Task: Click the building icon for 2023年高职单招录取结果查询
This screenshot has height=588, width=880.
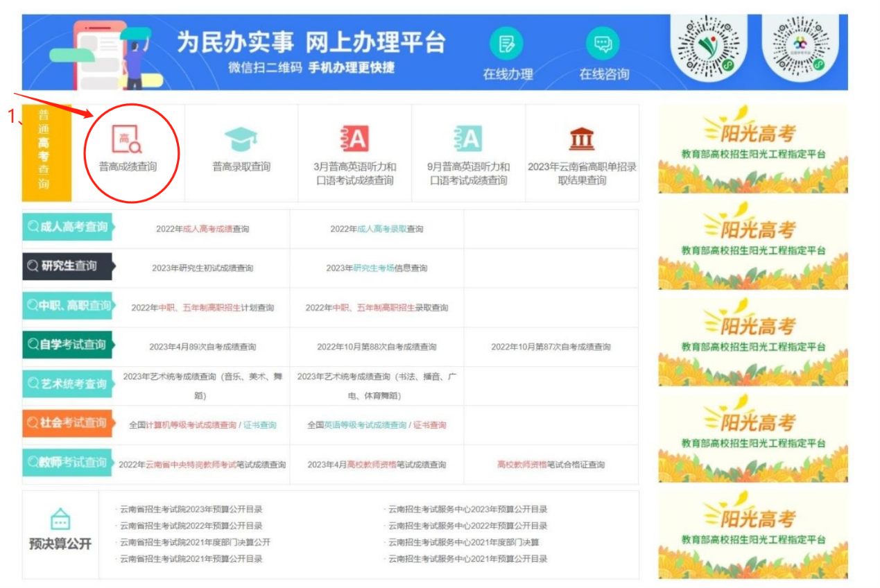Action: [x=581, y=137]
